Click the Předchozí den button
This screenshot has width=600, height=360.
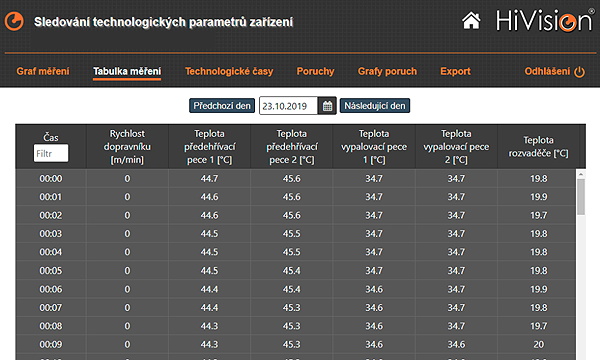click(222, 106)
